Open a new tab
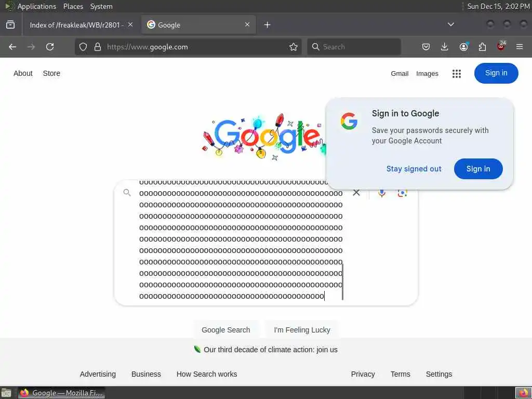This screenshot has height=399, width=532. pyautogui.click(x=268, y=25)
